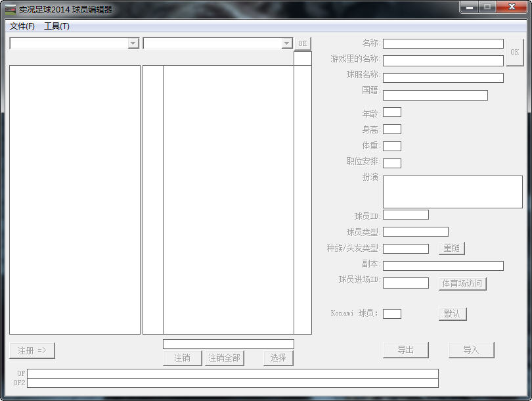The image size is (532, 401).
Task: Click the 导入 button
Action: pyautogui.click(x=472, y=350)
